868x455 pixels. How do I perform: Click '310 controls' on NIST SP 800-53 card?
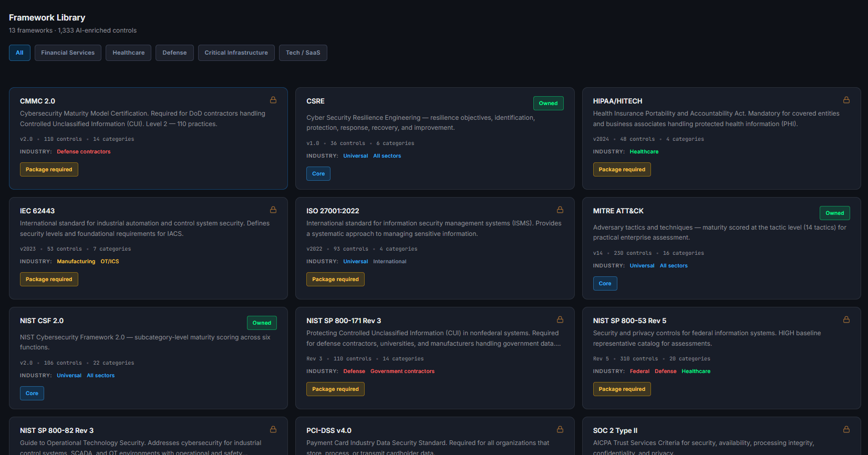[x=639, y=358]
